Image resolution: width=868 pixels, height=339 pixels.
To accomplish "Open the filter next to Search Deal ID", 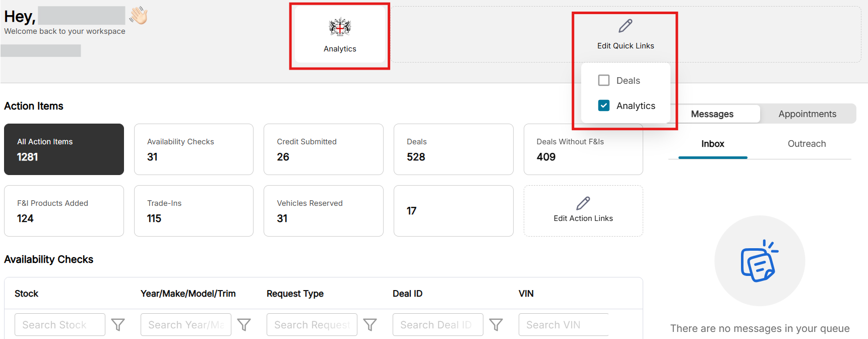I will (x=496, y=325).
